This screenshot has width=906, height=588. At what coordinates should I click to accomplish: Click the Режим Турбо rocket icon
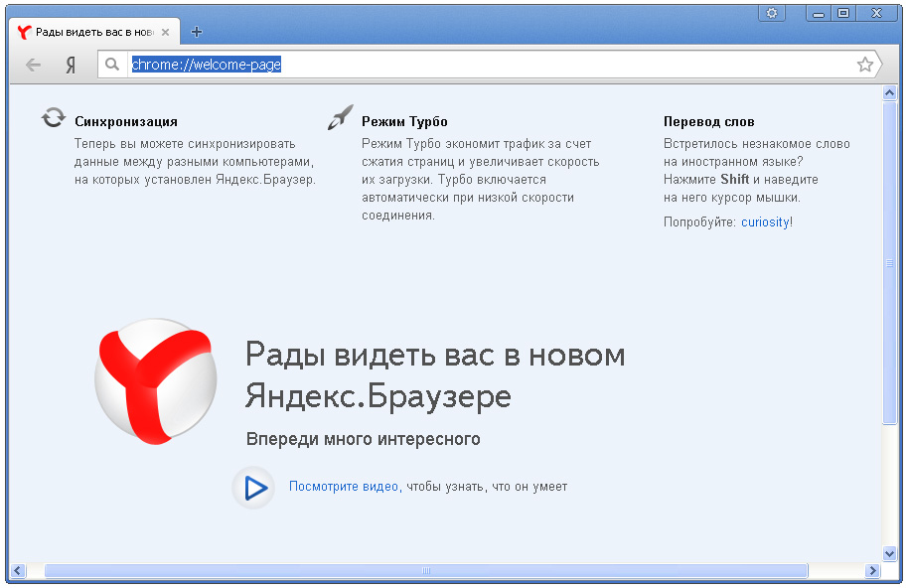(x=341, y=117)
